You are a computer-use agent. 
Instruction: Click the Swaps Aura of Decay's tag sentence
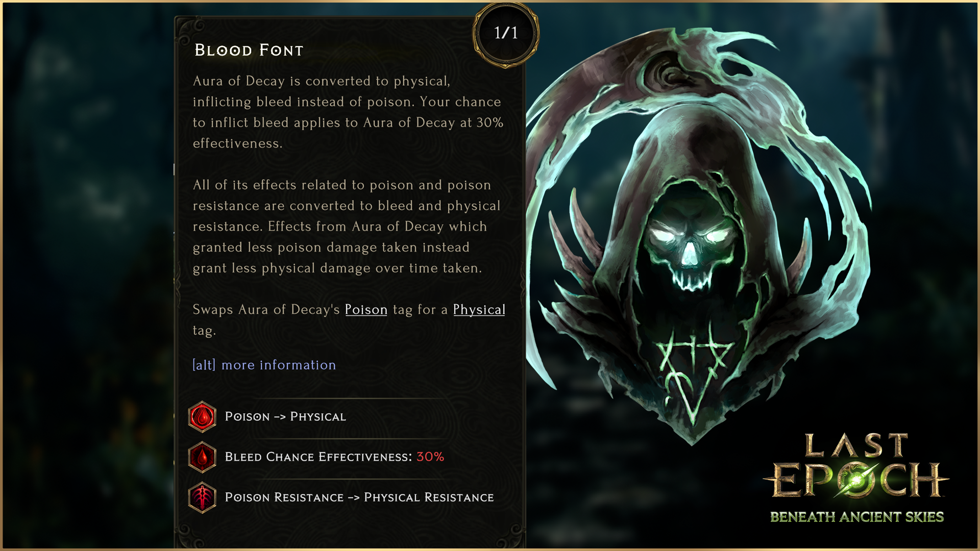pyautogui.click(x=349, y=320)
